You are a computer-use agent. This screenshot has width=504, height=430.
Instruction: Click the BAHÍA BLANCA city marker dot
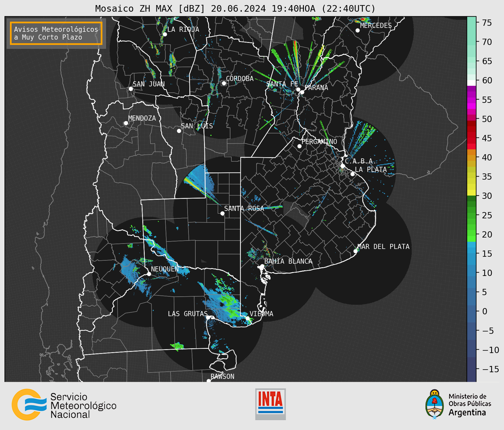262,266
